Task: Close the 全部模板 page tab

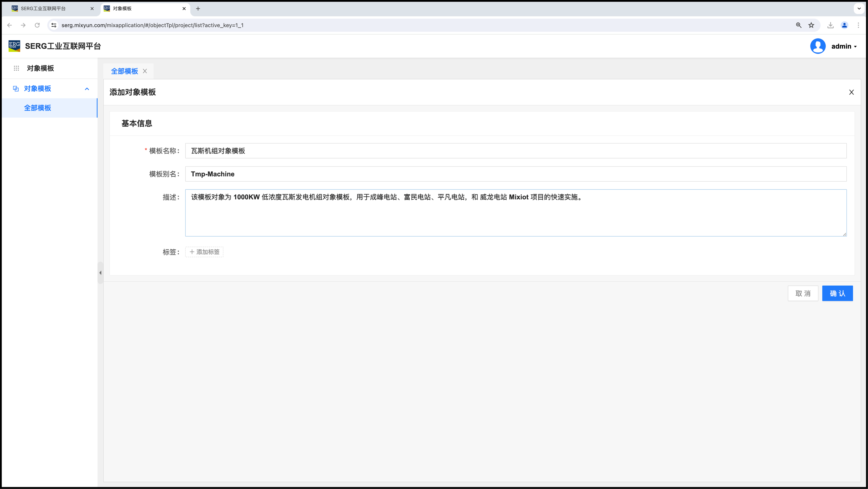Action: click(x=145, y=71)
